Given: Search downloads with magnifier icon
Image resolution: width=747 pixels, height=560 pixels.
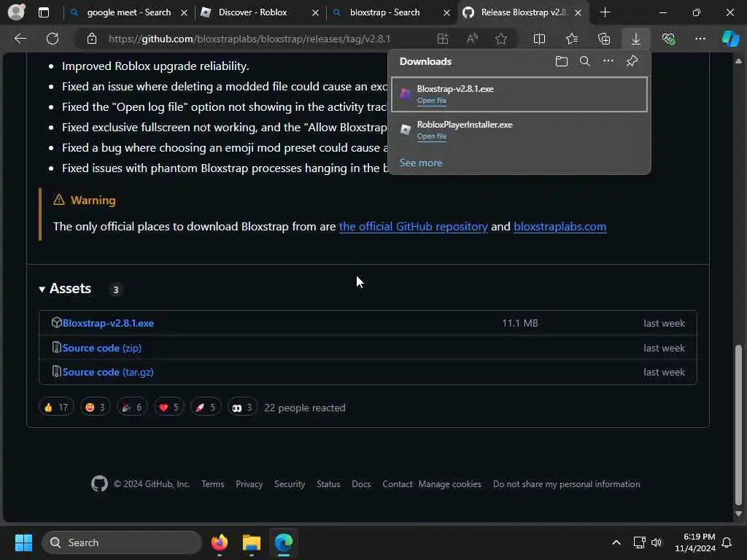Looking at the screenshot, I should pyautogui.click(x=584, y=61).
